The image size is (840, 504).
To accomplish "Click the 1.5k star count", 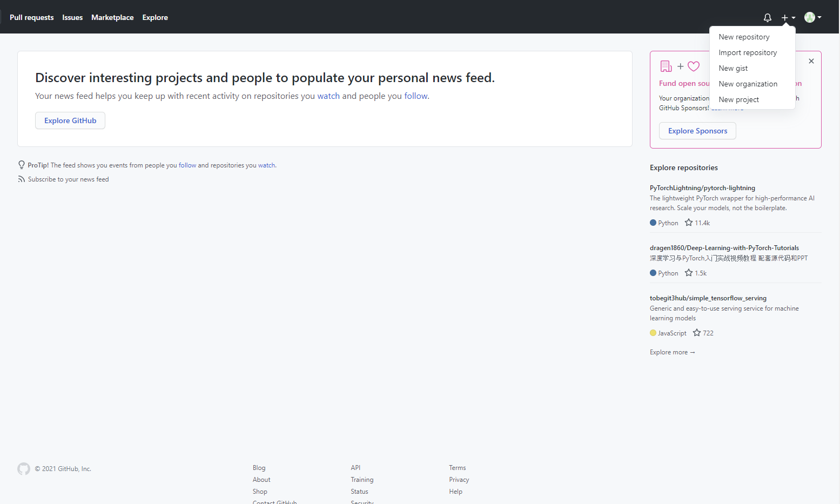I will [x=701, y=273].
